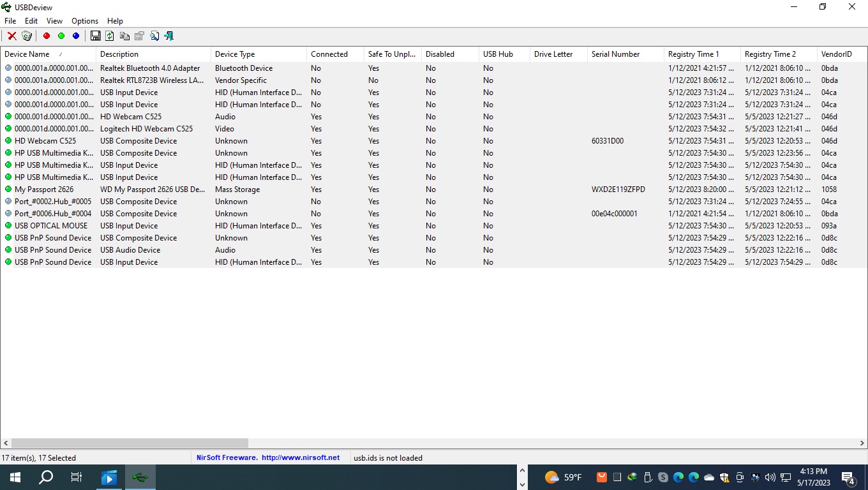Refresh the device list via toolbar icon
Screen dimensions: 868x490
(110, 36)
